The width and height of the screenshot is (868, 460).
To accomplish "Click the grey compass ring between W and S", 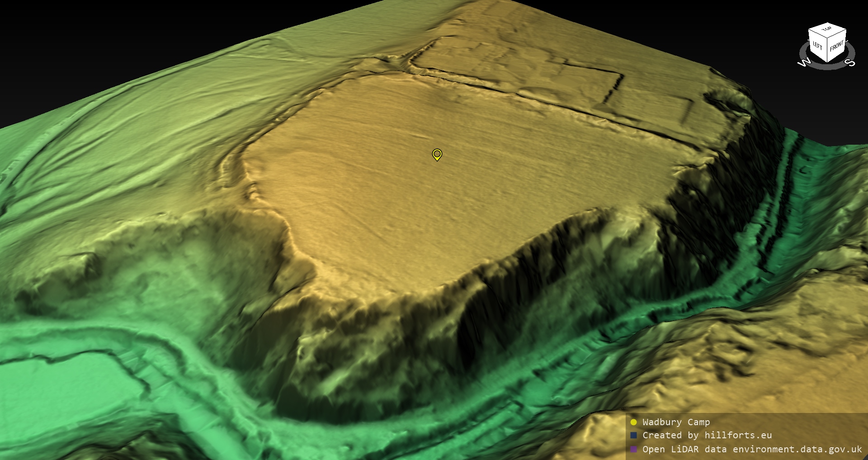I will [826, 67].
